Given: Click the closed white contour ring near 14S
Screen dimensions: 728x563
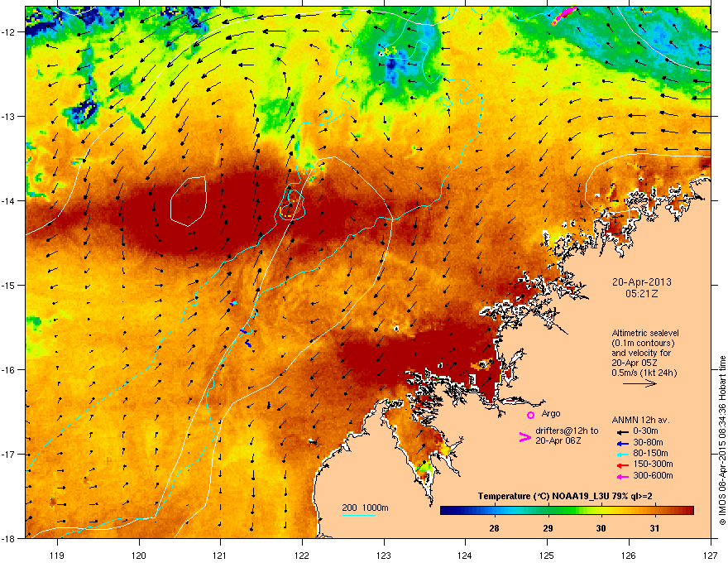Looking at the screenshot, I should click(188, 201).
